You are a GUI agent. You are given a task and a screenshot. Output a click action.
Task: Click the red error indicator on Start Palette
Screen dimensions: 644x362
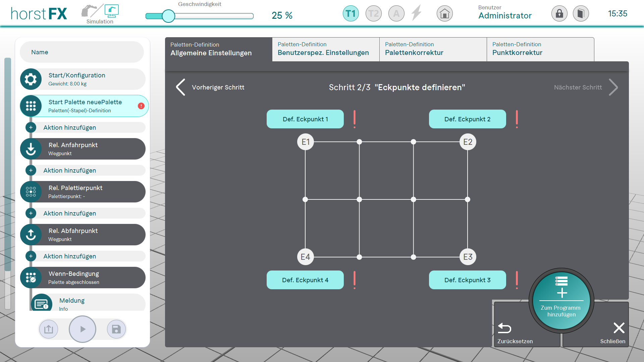pos(141,106)
